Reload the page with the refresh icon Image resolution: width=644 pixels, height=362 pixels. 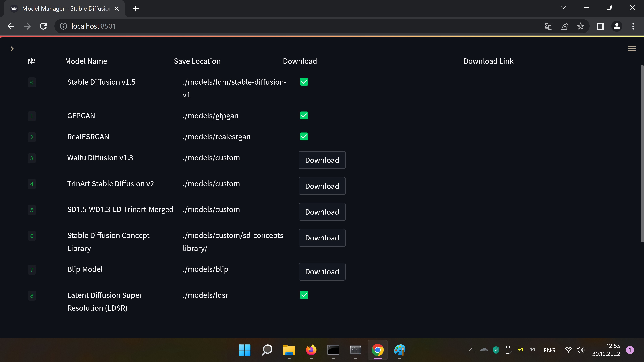(x=43, y=26)
